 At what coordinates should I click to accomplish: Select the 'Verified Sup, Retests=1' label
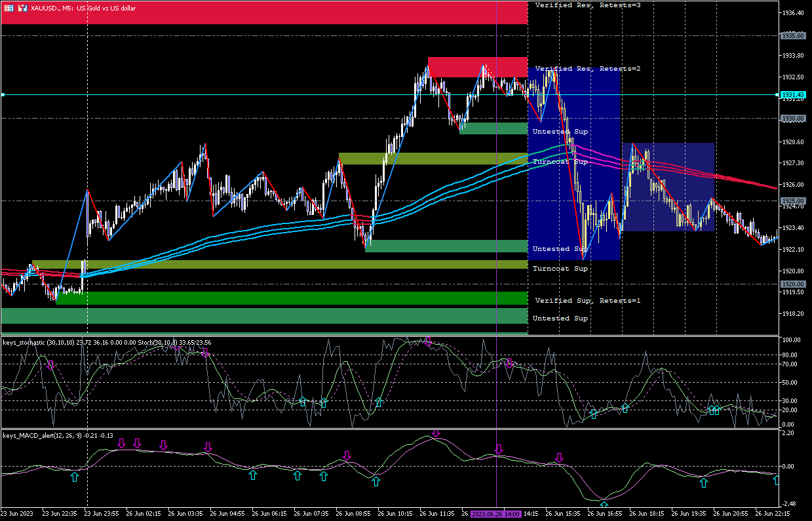[587, 301]
